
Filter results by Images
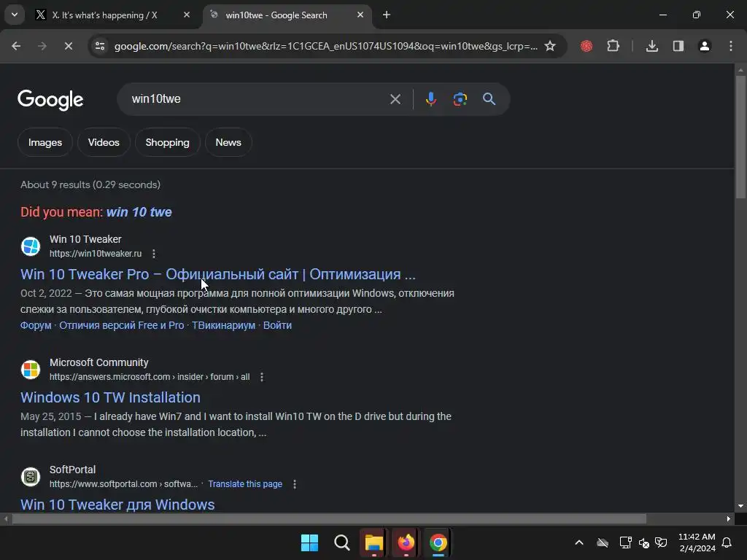tap(45, 142)
